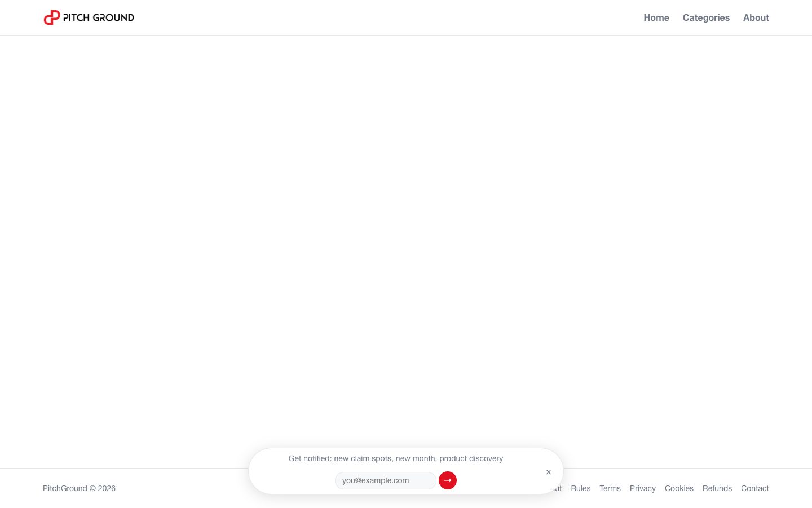812x508 pixels.
Task: Open the About page in header
Action: pos(756,17)
